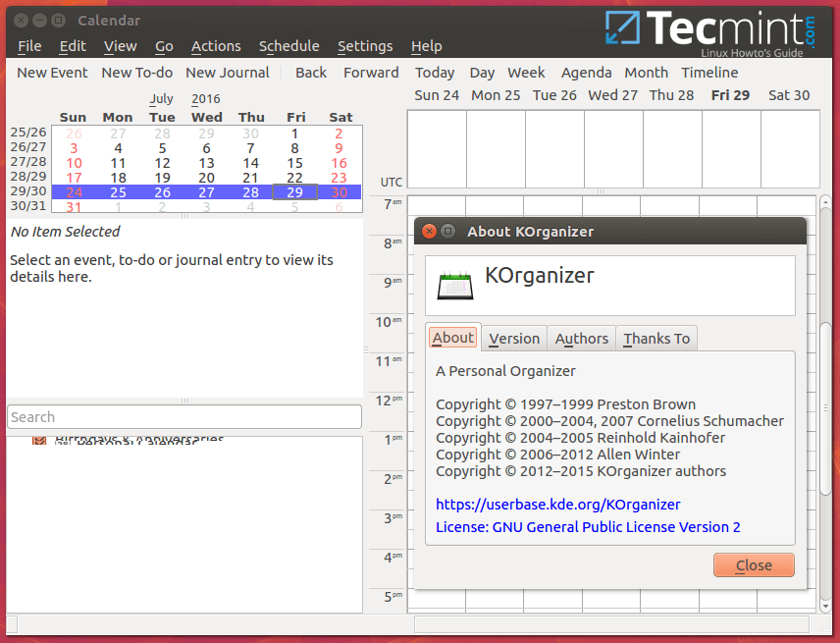Click New Journal in the toolbar
Screen dimensions: 840x643
tap(228, 73)
